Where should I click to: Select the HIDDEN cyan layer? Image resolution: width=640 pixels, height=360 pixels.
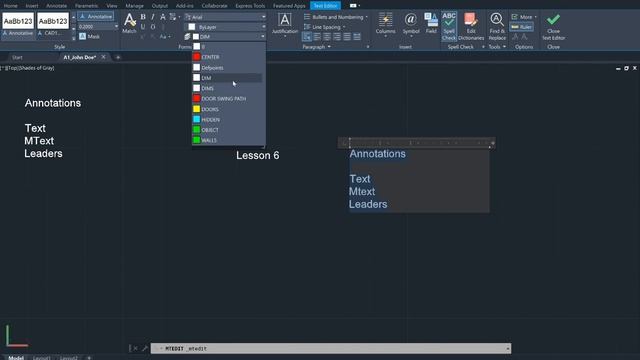click(x=229, y=119)
